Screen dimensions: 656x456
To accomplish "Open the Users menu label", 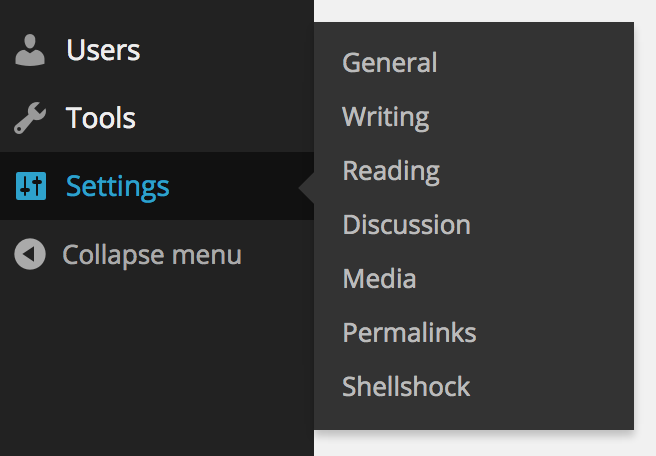I will pyautogui.click(x=103, y=50).
